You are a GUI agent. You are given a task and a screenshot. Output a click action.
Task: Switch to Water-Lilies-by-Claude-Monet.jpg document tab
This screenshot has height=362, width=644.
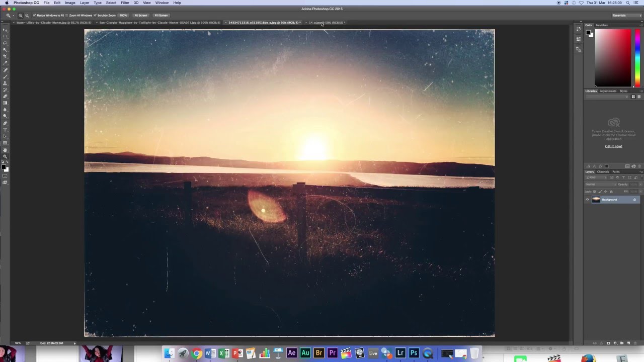click(54, 23)
